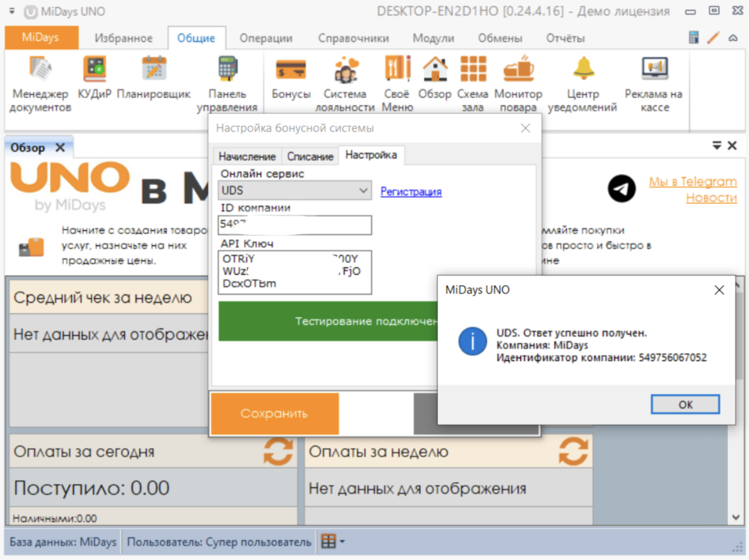Open the КУДиР ledger tool
Screen dimensions: 749x560
click(x=95, y=78)
